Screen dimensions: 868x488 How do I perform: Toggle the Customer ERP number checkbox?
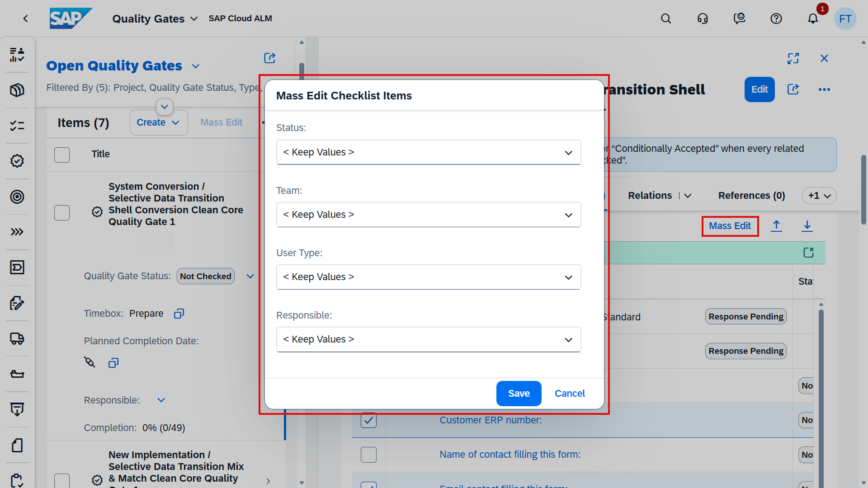coord(368,420)
